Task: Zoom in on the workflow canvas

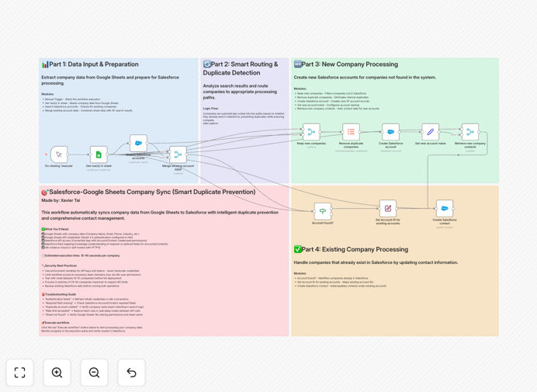Action: 57,373
